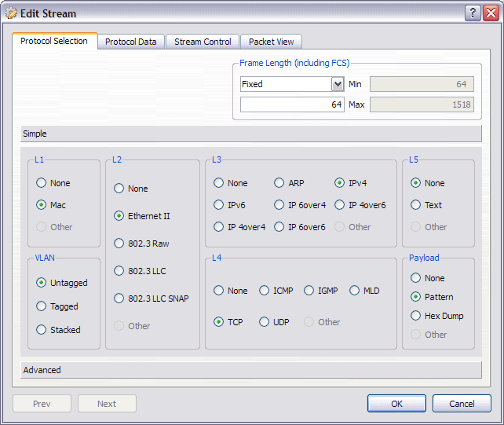Click the Edit Stream title icon

tap(11, 13)
